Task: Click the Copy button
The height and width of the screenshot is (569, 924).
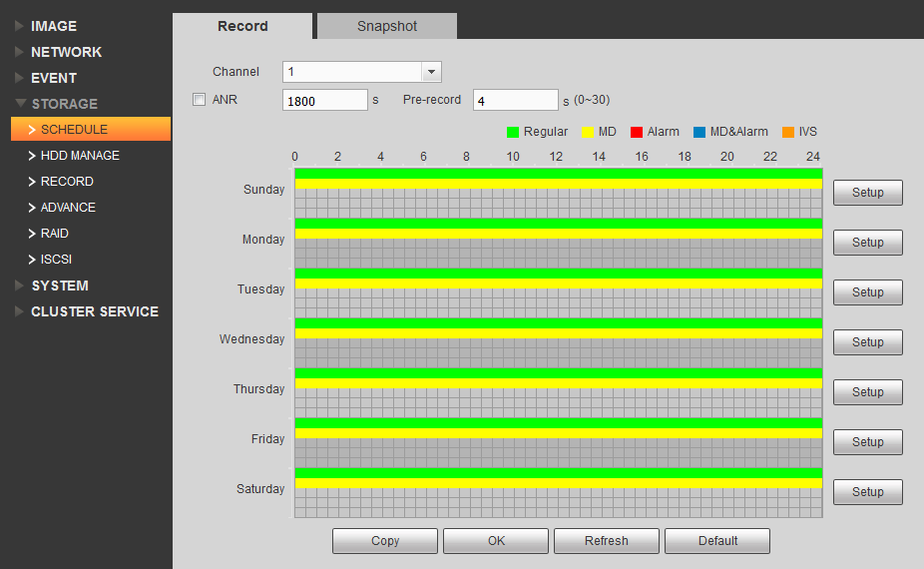Action: [385, 541]
